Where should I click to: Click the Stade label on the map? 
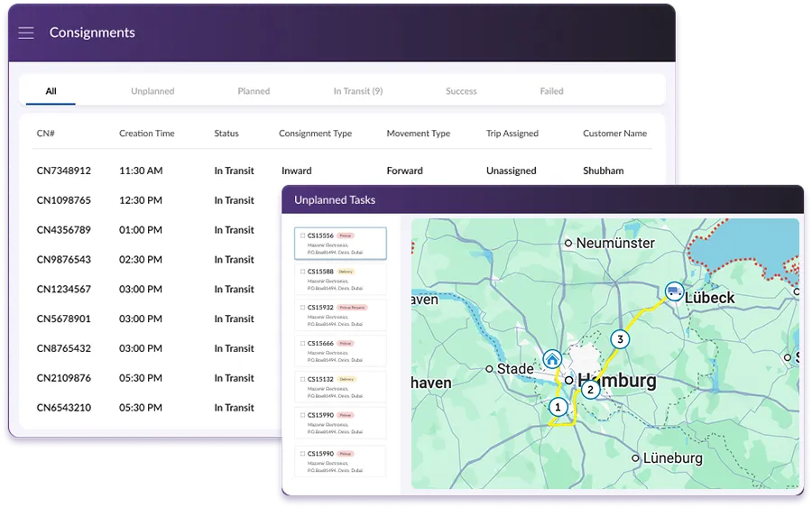tap(515, 369)
